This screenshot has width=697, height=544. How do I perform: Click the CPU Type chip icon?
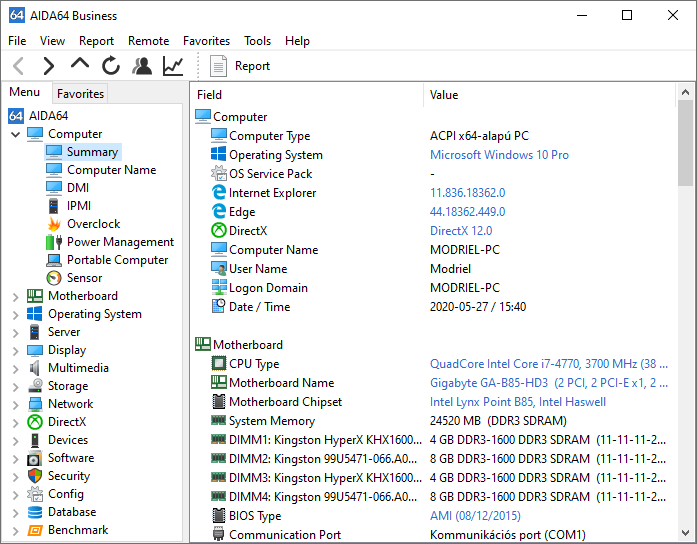(218, 364)
